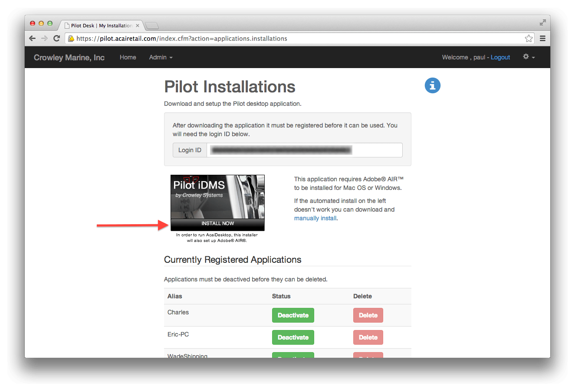This screenshot has height=392, width=575.
Task: Select Home in the navigation bar
Action: click(128, 57)
